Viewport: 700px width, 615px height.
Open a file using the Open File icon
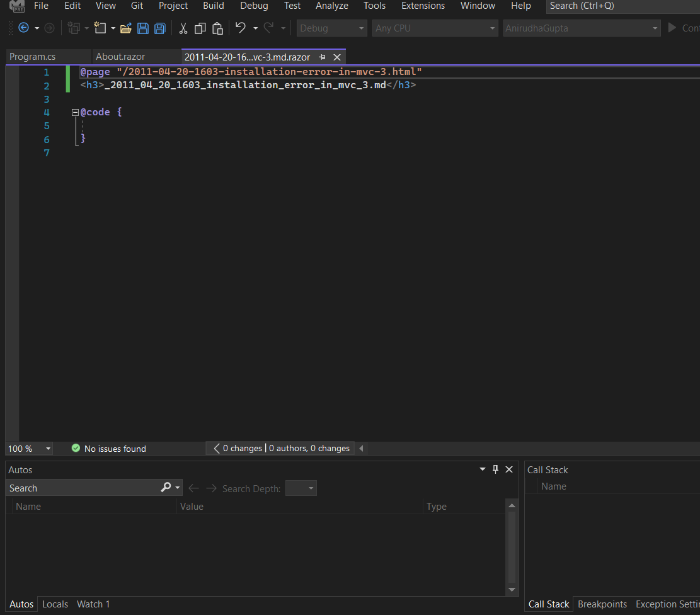point(125,28)
